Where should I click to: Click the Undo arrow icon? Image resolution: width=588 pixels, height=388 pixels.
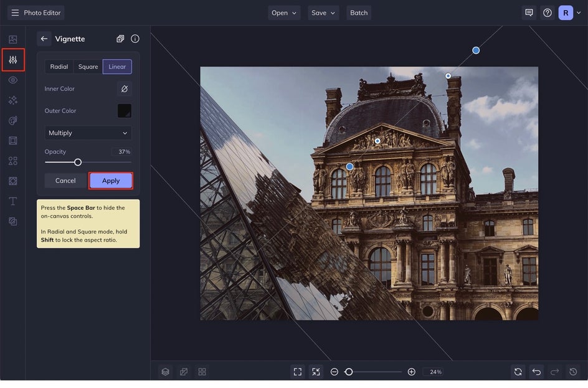pyautogui.click(x=536, y=372)
